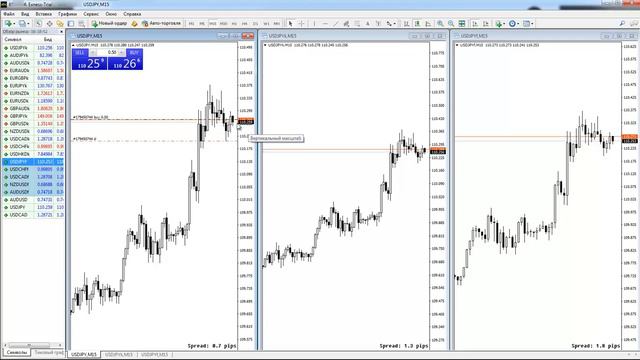Toggle the Авто-торговля button

(x=161, y=24)
